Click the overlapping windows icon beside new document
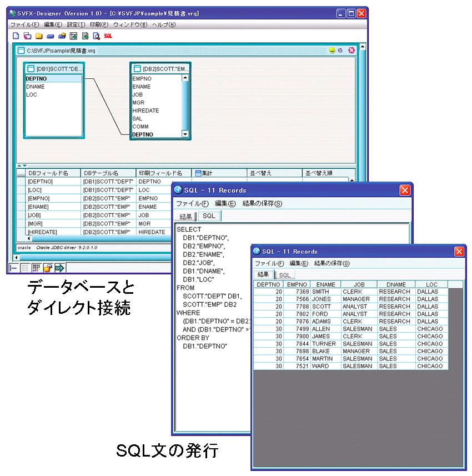The height and width of the screenshot is (476, 472). click(x=27, y=36)
